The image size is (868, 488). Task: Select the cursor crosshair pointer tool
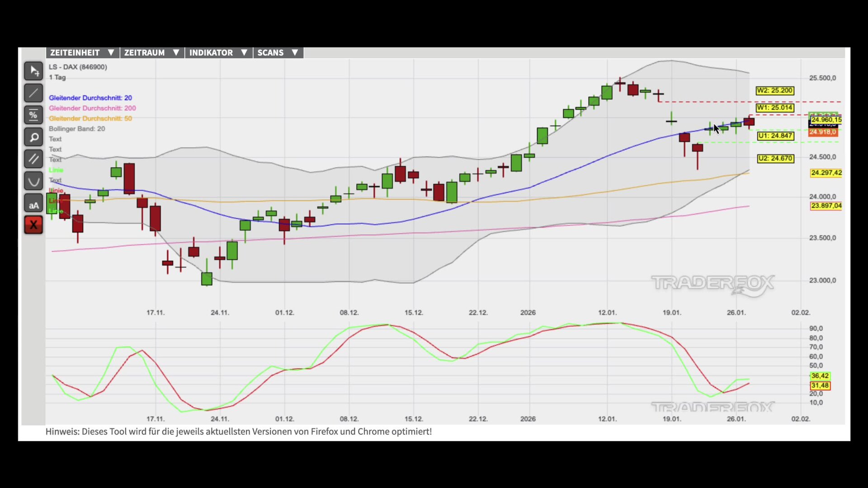click(33, 71)
